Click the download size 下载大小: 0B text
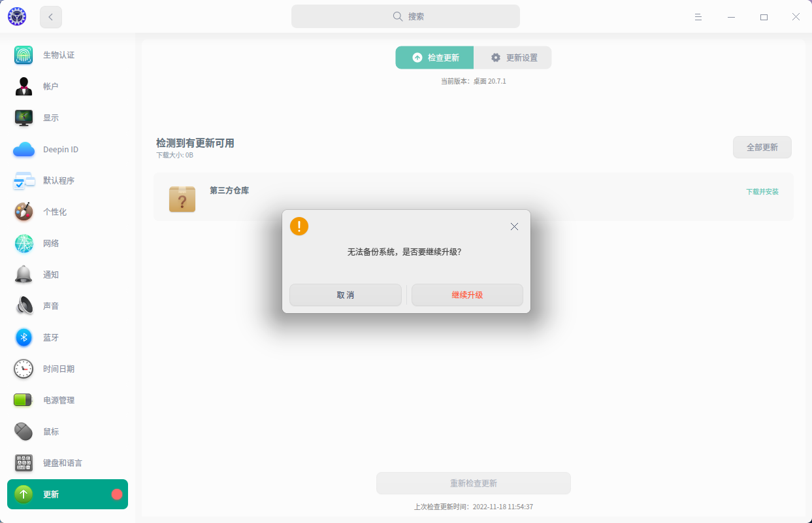 click(x=174, y=156)
